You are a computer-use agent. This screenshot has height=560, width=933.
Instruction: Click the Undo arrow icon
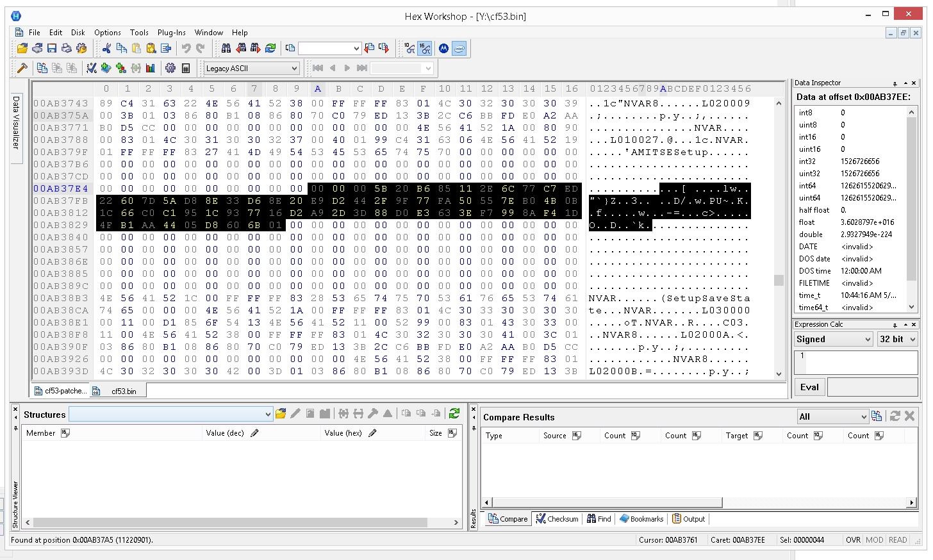point(186,48)
